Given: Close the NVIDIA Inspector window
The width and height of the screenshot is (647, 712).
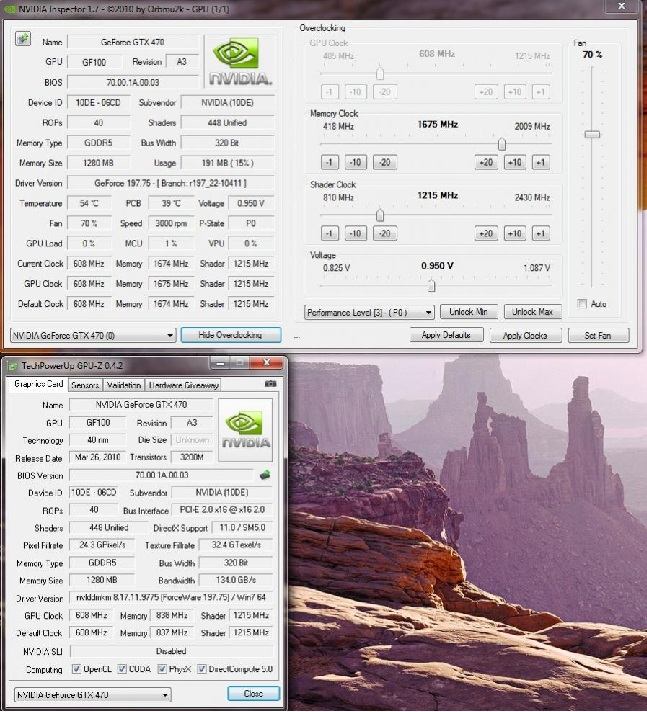Looking at the screenshot, I should [622, 6].
